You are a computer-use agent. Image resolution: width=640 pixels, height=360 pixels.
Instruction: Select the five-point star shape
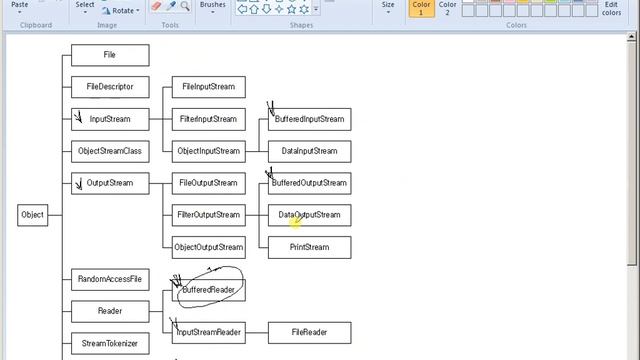(x=291, y=9)
